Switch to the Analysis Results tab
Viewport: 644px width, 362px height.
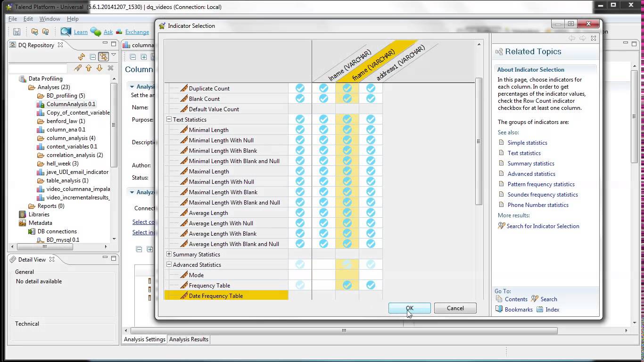(x=188, y=339)
